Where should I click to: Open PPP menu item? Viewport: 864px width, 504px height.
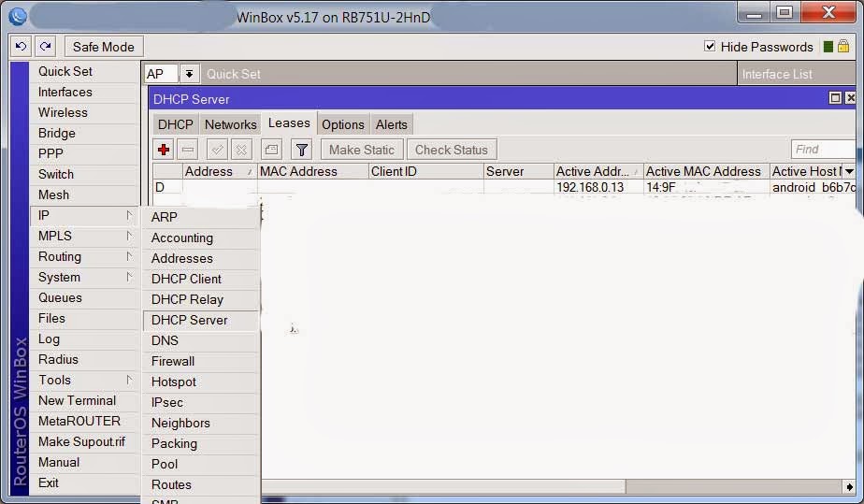click(x=84, y=153)
